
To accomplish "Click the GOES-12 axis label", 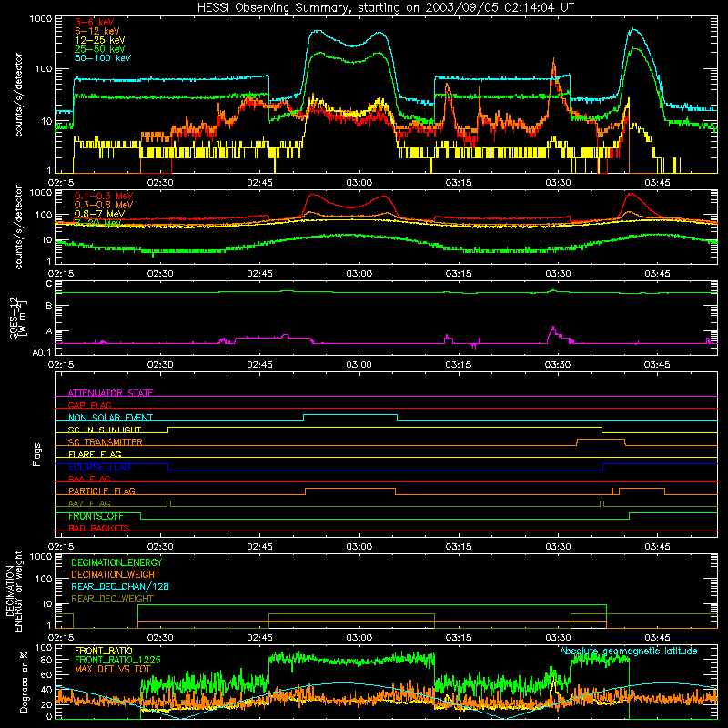I will click(17, 318).
